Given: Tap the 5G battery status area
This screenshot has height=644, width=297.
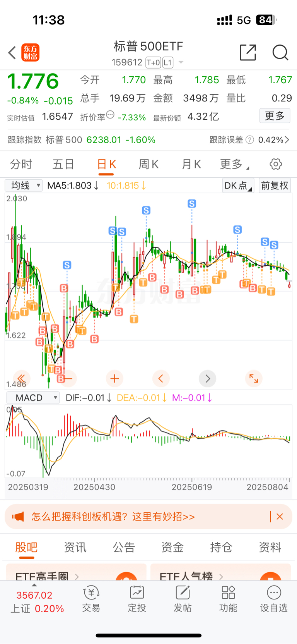Looking at the screenshot, I should [x=247, y=20].
